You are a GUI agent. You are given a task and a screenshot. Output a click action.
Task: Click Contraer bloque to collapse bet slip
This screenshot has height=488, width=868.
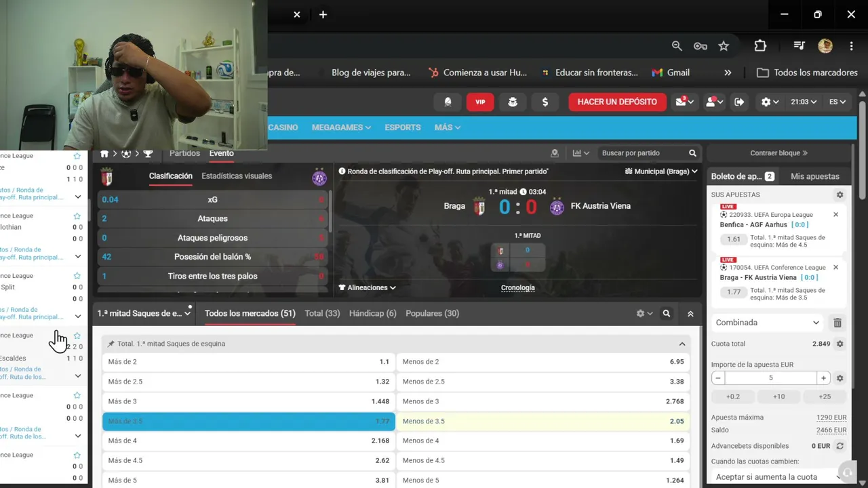(778, 153)
